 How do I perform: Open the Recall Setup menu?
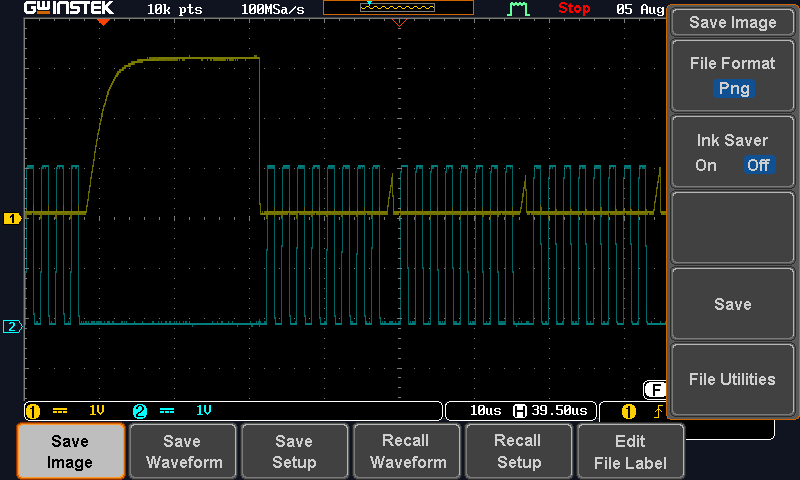click(519, 451)
